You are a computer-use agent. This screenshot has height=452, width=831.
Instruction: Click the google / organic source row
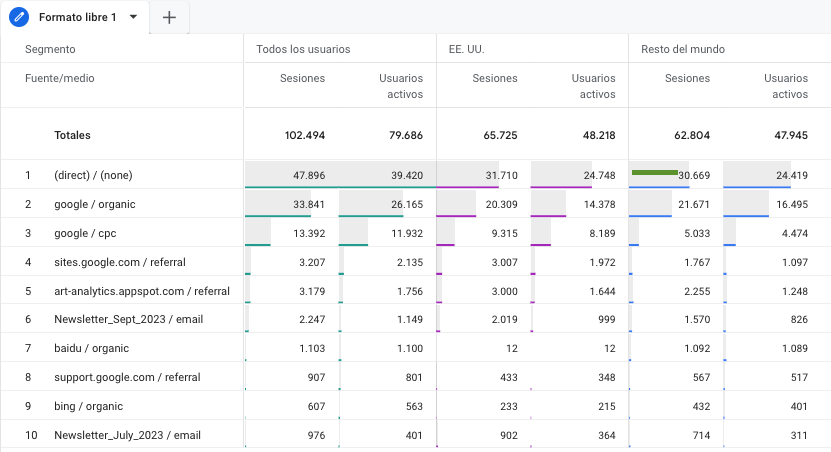[x=94, y=204]
